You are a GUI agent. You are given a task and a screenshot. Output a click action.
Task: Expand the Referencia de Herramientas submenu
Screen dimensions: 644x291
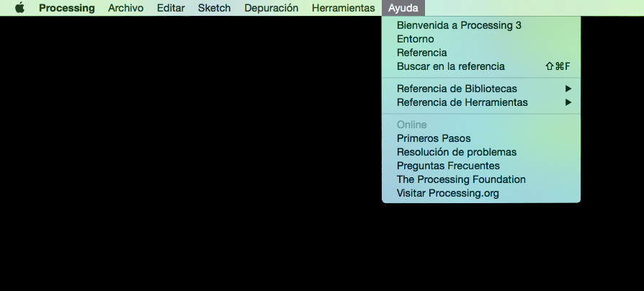coord(462,102)
